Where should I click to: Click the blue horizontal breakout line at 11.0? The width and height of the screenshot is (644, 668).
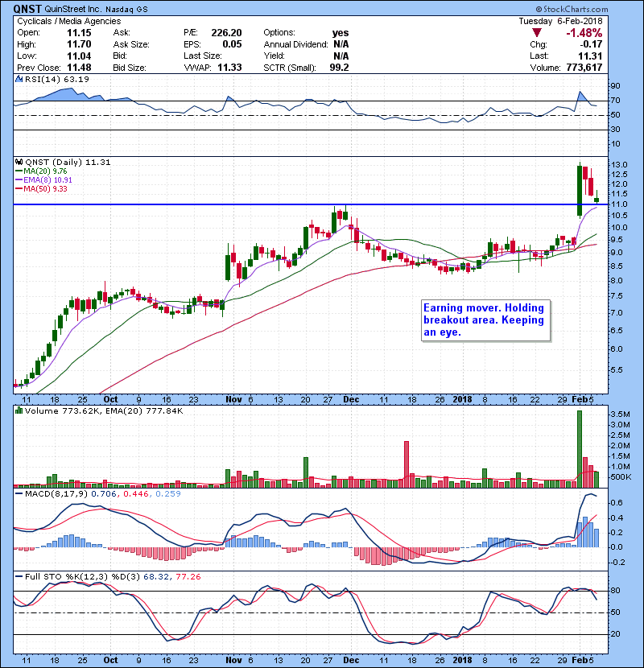310,204
